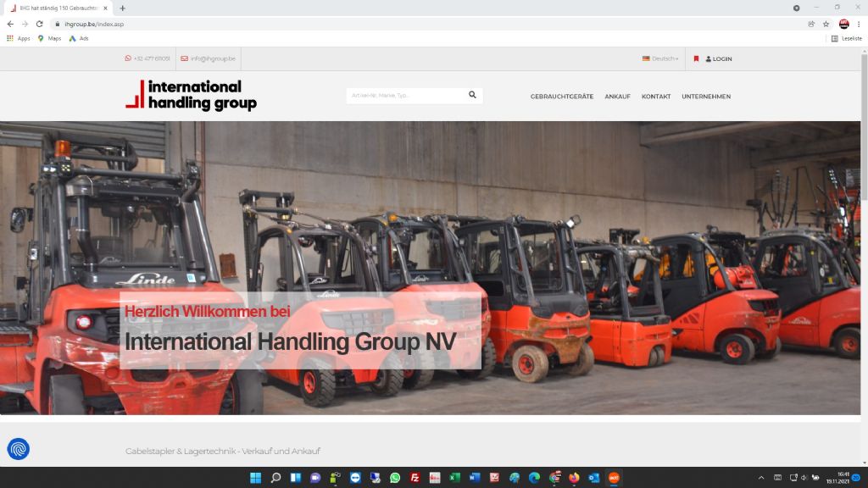The width and height of the screenshot is (868, 488).
Task: Click the Chrome media indicator dot icon
Action: coord(796,8)
